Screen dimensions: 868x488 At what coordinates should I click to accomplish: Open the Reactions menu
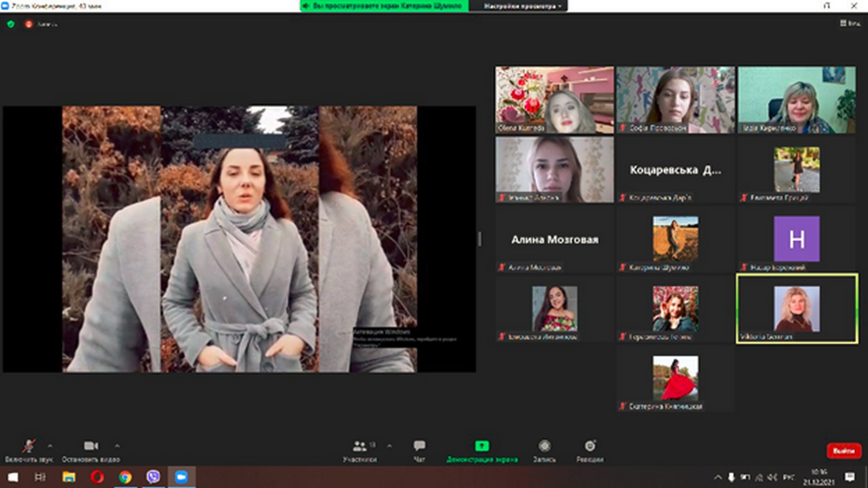(590, 446)
